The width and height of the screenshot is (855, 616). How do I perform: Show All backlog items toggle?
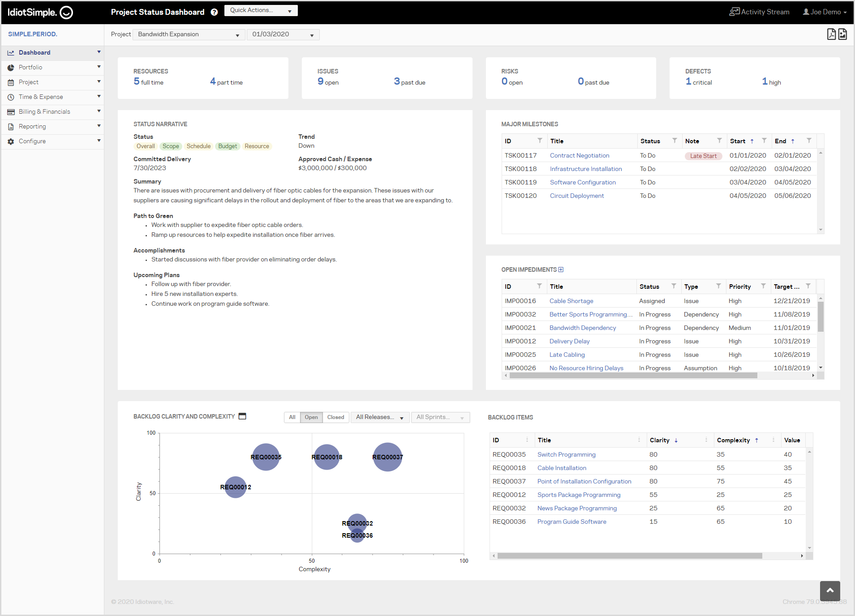[x=292, y=417]
